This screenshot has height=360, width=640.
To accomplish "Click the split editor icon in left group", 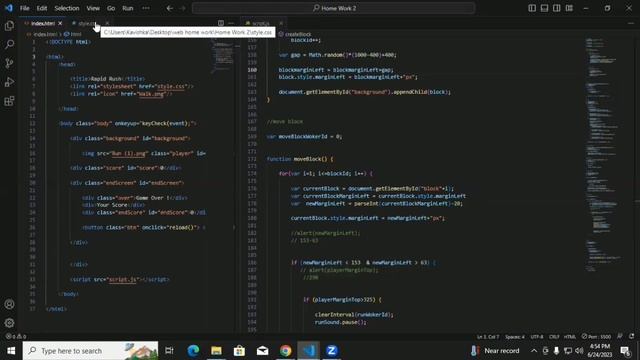I will pyautogui.click(x=221, y=23).
